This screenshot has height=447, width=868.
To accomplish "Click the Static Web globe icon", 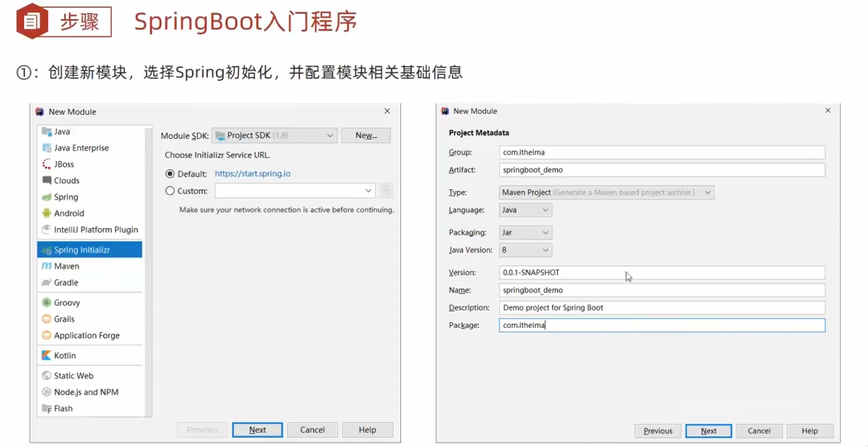I will click(x=46, y=376).
